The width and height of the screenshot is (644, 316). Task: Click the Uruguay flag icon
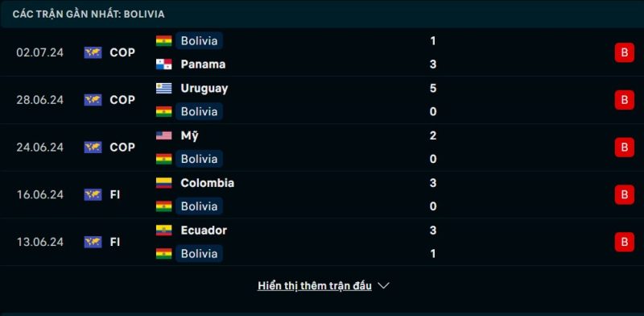(x=164, y=88)
